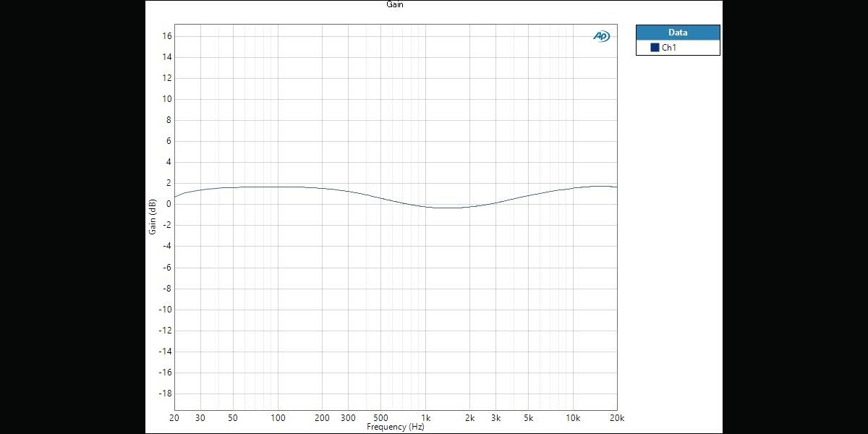Click the AP logo in graph corner
The height and width of the screenshot is (434, 868).
click(601, 36)
